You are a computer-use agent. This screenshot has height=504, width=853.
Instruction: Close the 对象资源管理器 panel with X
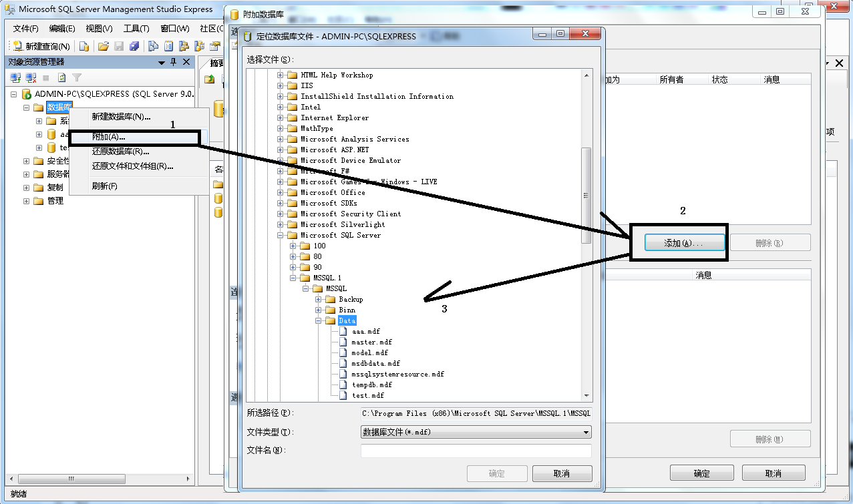(186, 61)
